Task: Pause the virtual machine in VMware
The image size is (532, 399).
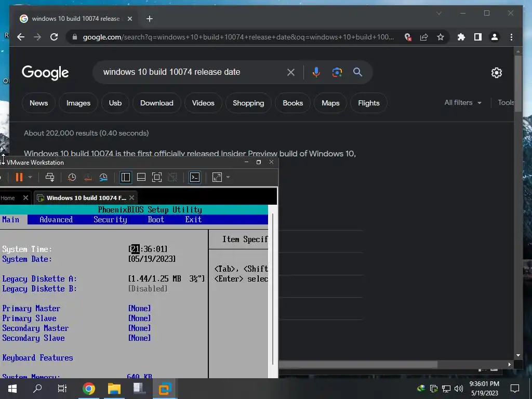Action: pos(19,177)
